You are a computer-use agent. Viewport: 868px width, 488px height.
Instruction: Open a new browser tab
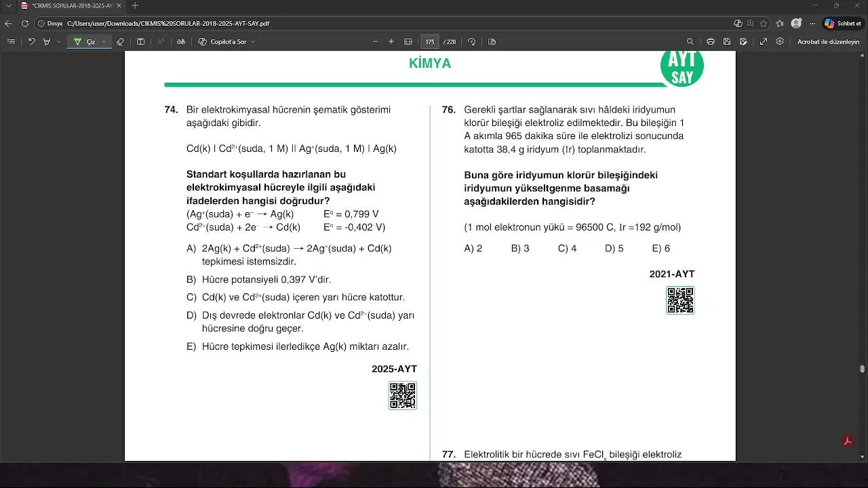[x=135, y=5]
